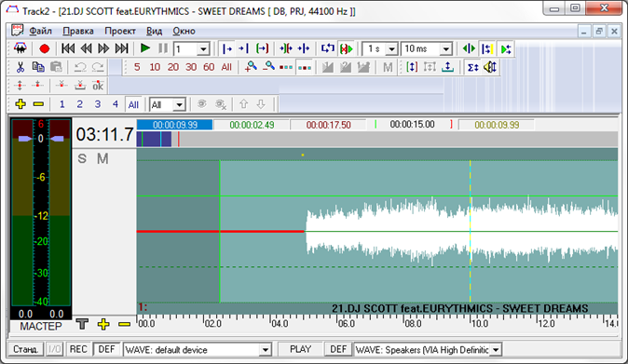628x364 pixels.
Task: Click the Copy icon
Action: 38,67
